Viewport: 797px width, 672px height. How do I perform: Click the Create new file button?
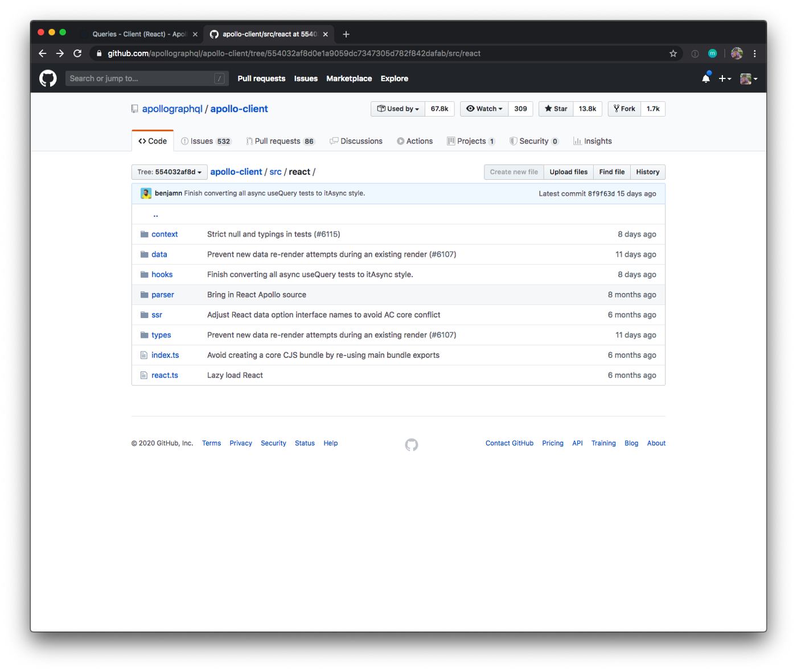tap(514, 172)
